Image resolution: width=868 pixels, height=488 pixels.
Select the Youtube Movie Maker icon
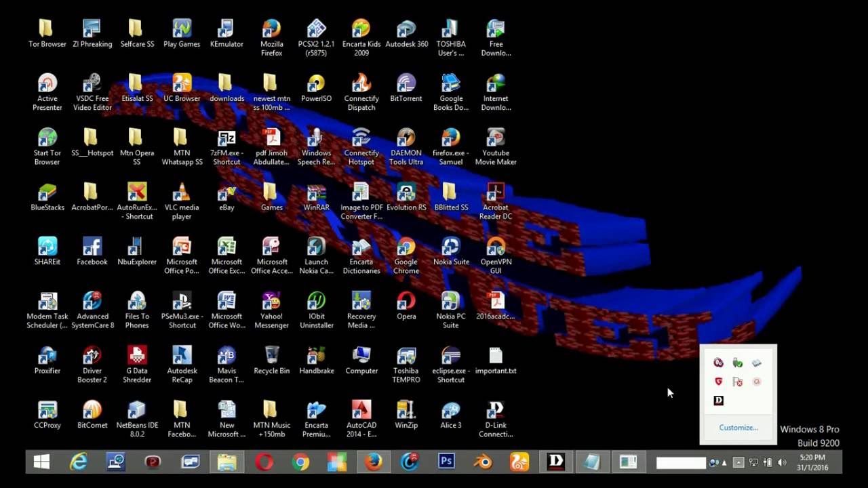(496, 146)
